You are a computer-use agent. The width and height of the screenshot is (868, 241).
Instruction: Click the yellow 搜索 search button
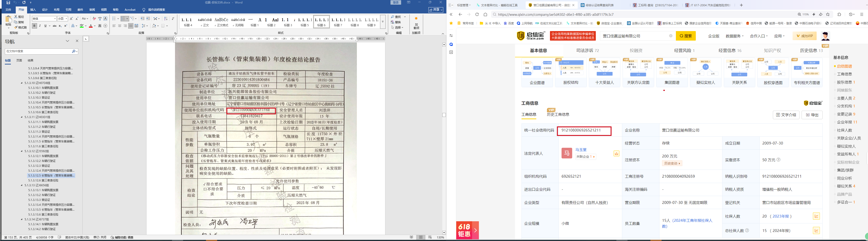(686, 36)
